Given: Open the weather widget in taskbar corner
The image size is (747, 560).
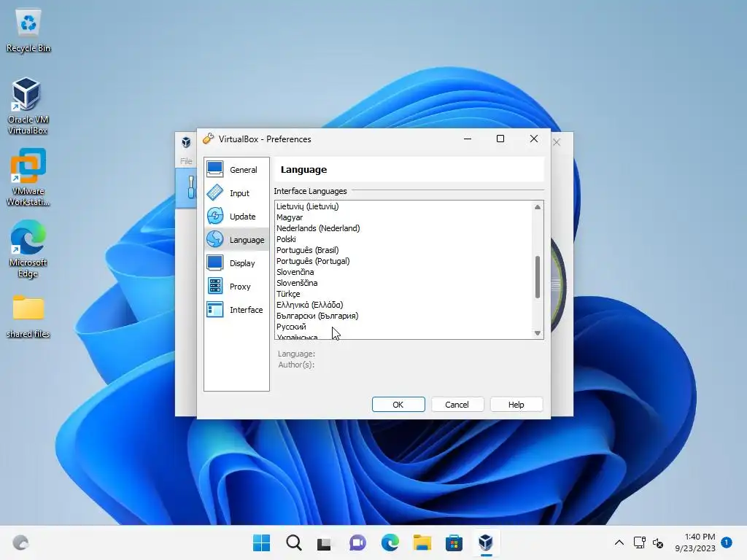Looking at the screenshot, I should 20,542.
